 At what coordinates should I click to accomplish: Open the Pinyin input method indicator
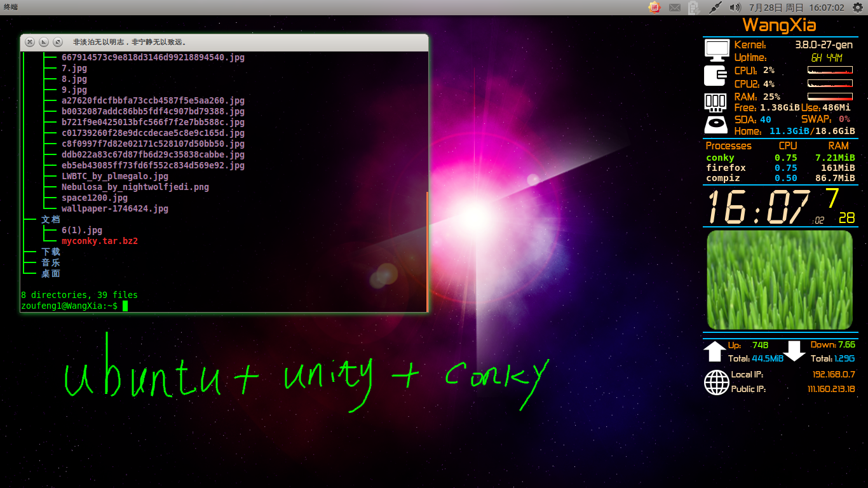(x=654, y=8)
